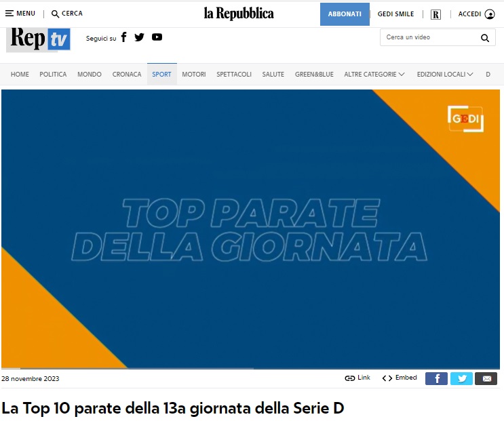Click the R logo icon

point(435,14)
